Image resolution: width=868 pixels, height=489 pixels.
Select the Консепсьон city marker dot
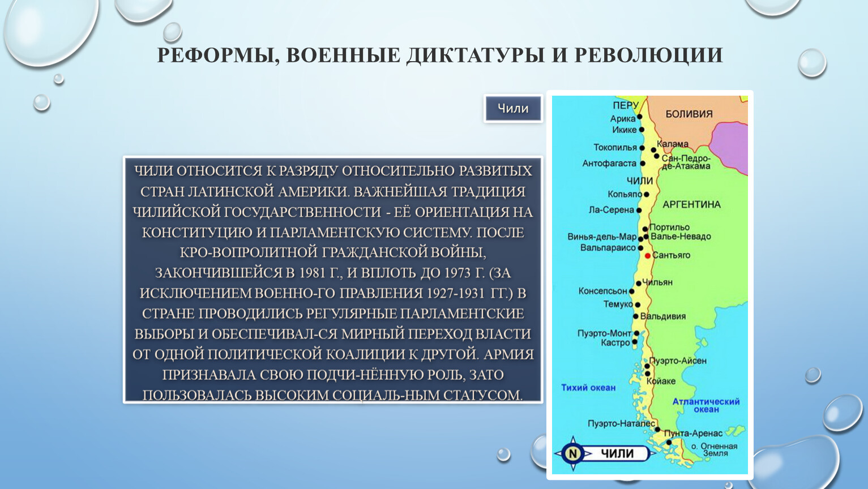(632, 291)
